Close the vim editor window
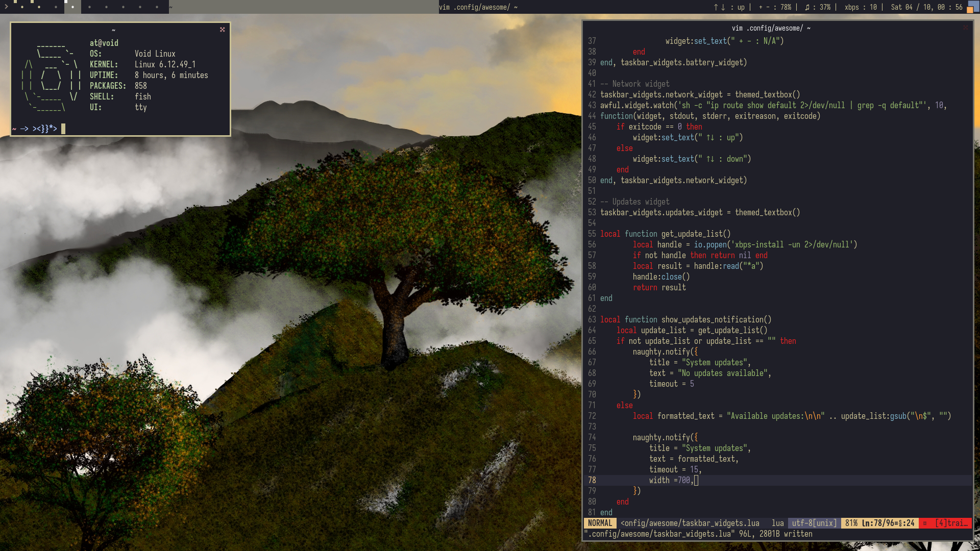The width and height of the screenshot is (980, 551). click(965, 28)
